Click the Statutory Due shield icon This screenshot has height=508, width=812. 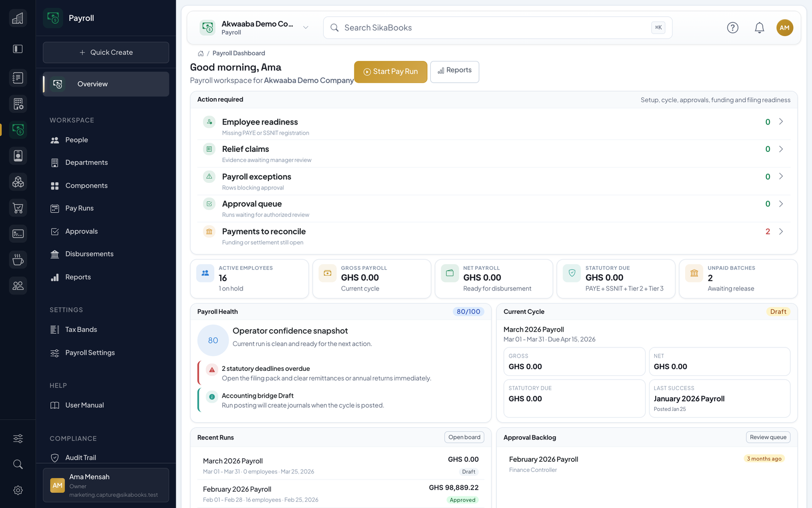tap(572, 273)
